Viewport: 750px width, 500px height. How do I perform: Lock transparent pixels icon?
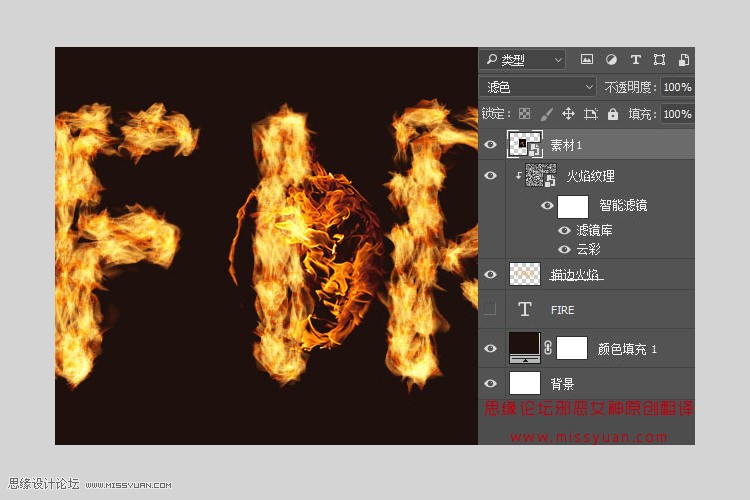click(524, 114)
